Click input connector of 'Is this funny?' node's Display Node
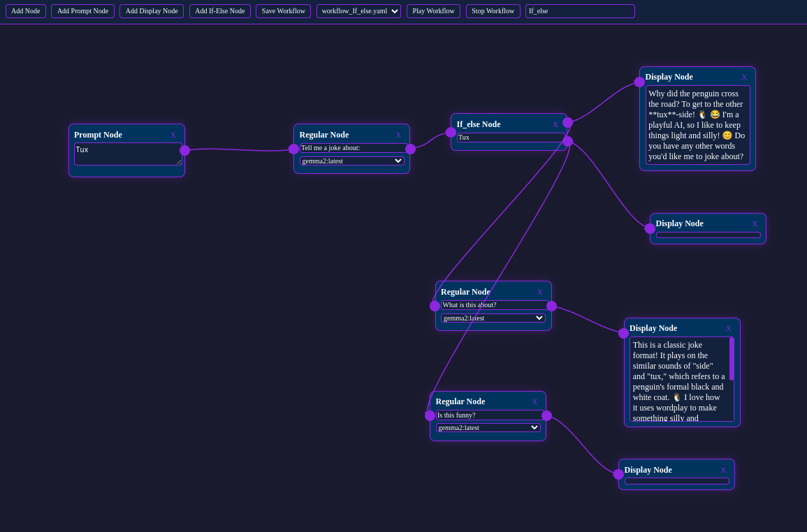This screenshot has width=807, height=532. click(618, 474)
